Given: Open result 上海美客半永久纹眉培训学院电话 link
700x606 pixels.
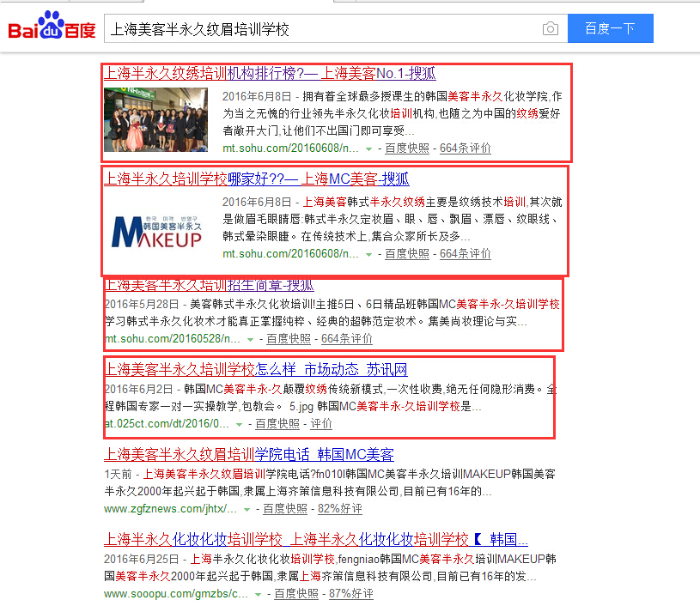Looking at the screenshot, I should [249, 454].
